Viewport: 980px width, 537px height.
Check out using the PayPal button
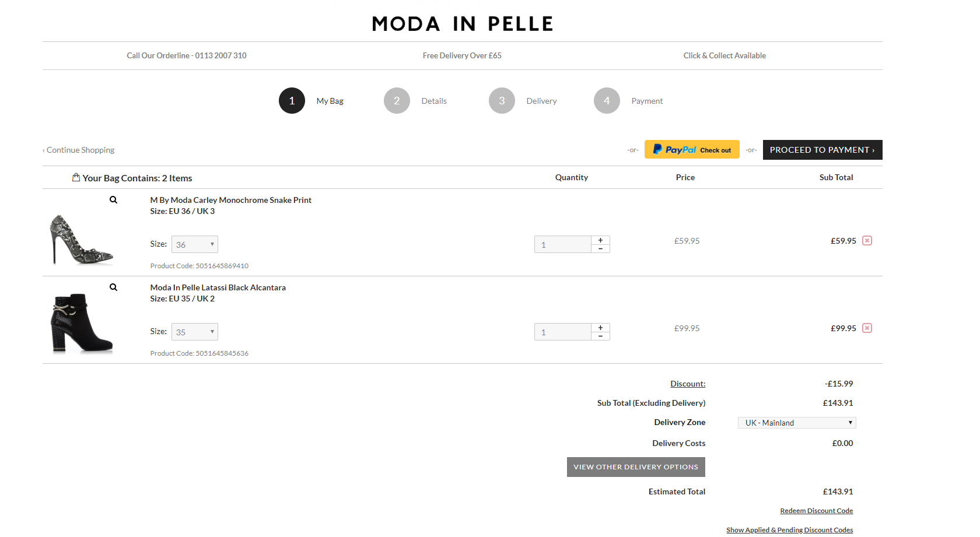[692, 149]
